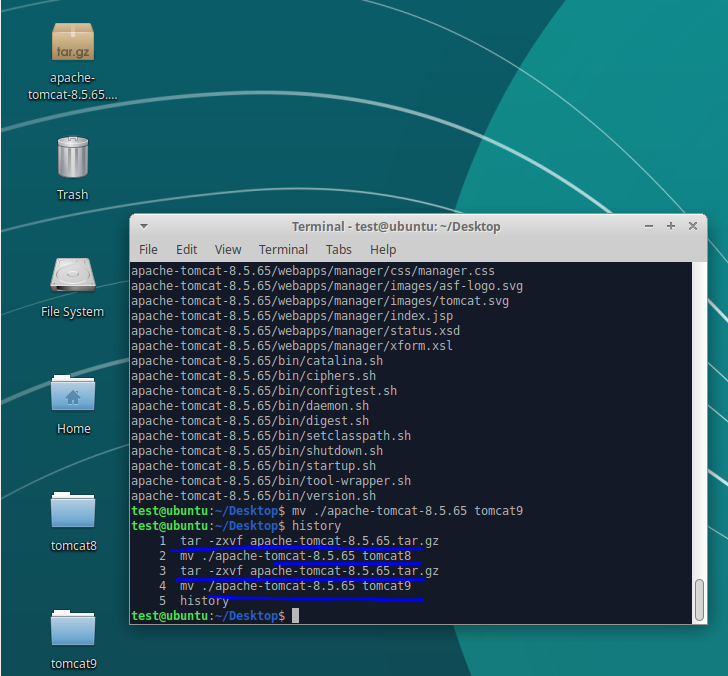The width and height of the screenshot is (728, 676).
Task: Click the active prompt cursor at bottom
Action: [295, 616]
